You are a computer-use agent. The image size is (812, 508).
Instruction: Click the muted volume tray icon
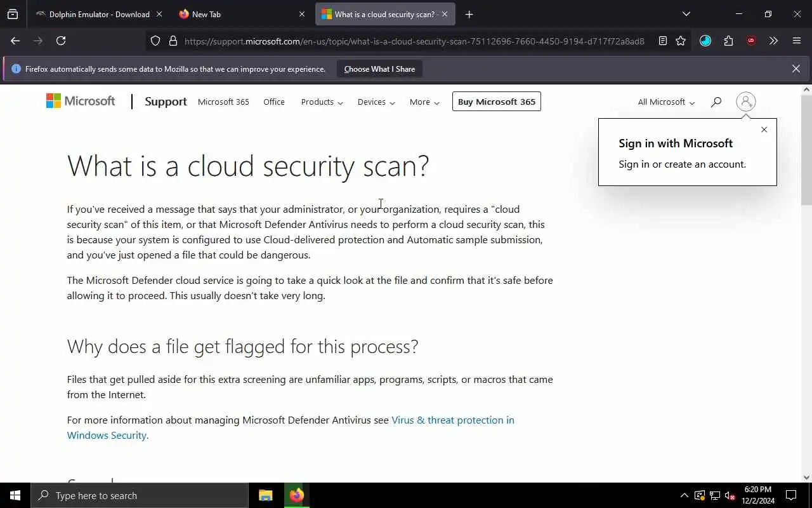click(x=730, y=495)
